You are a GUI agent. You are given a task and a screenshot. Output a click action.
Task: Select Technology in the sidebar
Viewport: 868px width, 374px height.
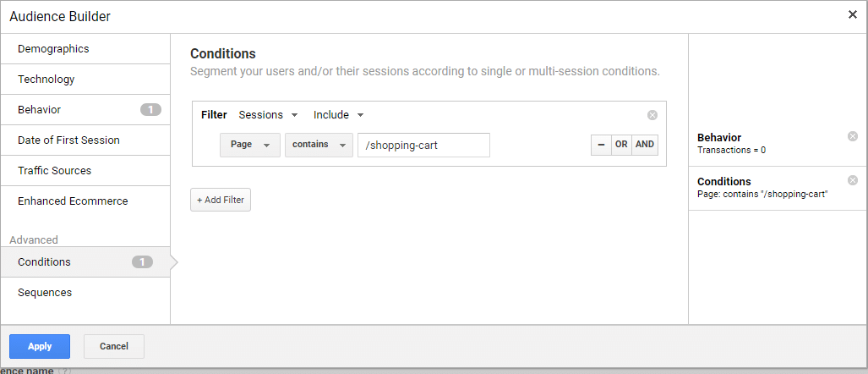46,80
